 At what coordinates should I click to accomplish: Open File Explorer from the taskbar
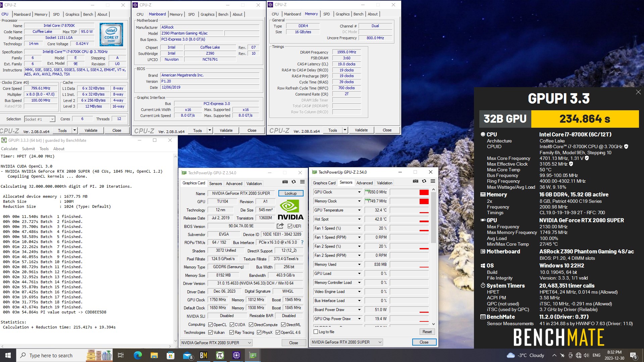point(154,355)
